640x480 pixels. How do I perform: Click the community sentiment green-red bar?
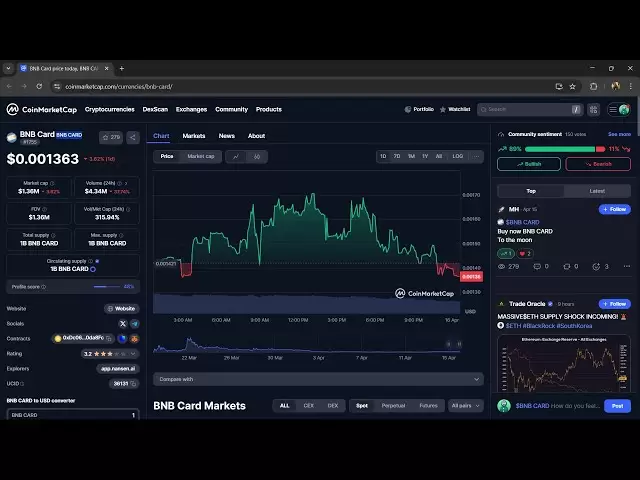point(565,149)
